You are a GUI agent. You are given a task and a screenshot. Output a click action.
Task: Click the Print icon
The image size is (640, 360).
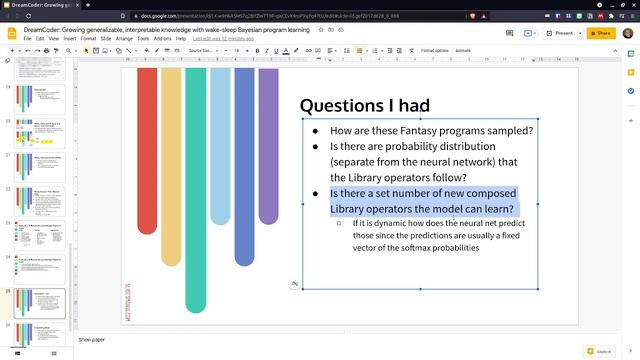tap(47, 51)
